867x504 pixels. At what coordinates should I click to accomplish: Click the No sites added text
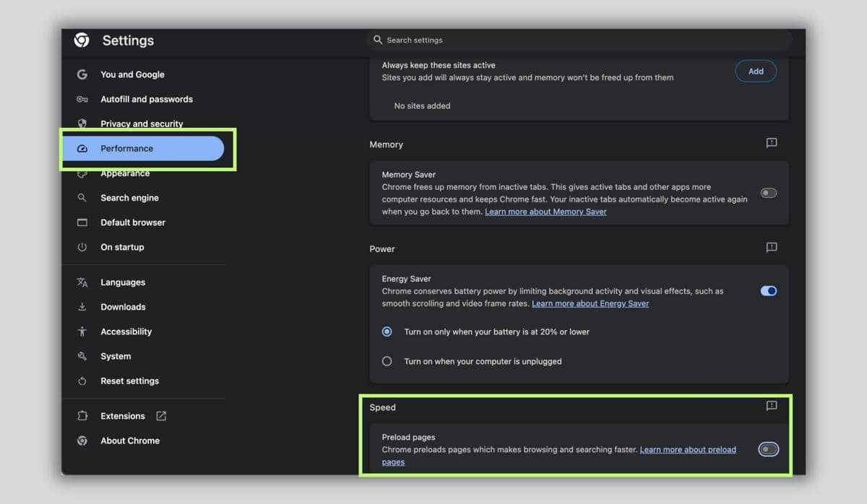[422, 105]
